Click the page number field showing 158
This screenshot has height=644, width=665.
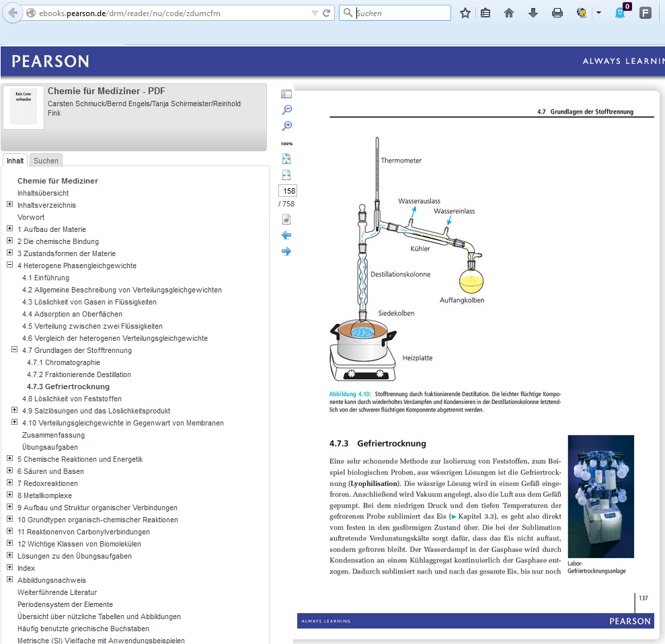pos(288,191)
